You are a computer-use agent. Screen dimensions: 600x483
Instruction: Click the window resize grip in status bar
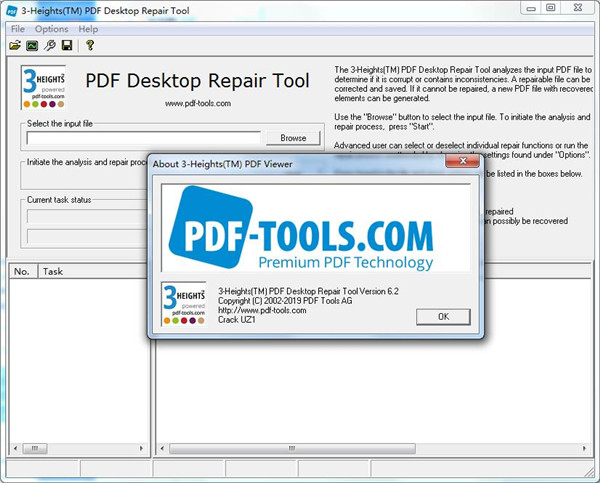click(x=589, y=472)
